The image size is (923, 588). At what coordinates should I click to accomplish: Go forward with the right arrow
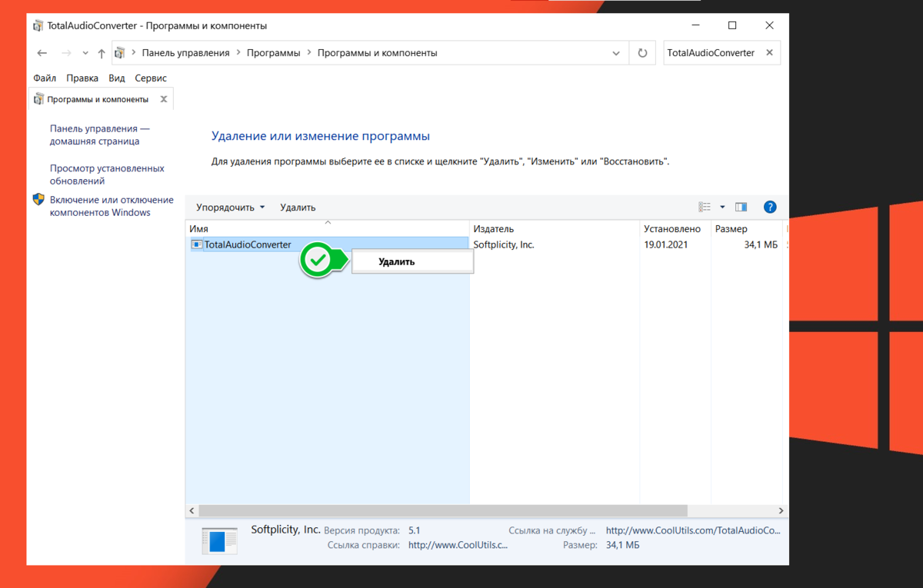pyautogui.click(x=65, y=53)
